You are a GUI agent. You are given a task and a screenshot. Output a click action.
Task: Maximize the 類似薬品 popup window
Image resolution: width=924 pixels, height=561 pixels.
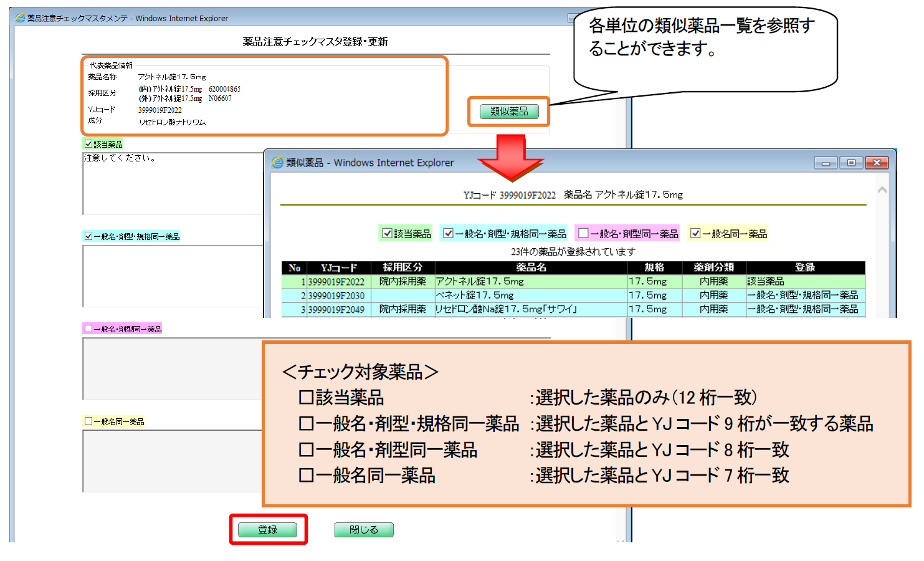(x=850, y=163)
